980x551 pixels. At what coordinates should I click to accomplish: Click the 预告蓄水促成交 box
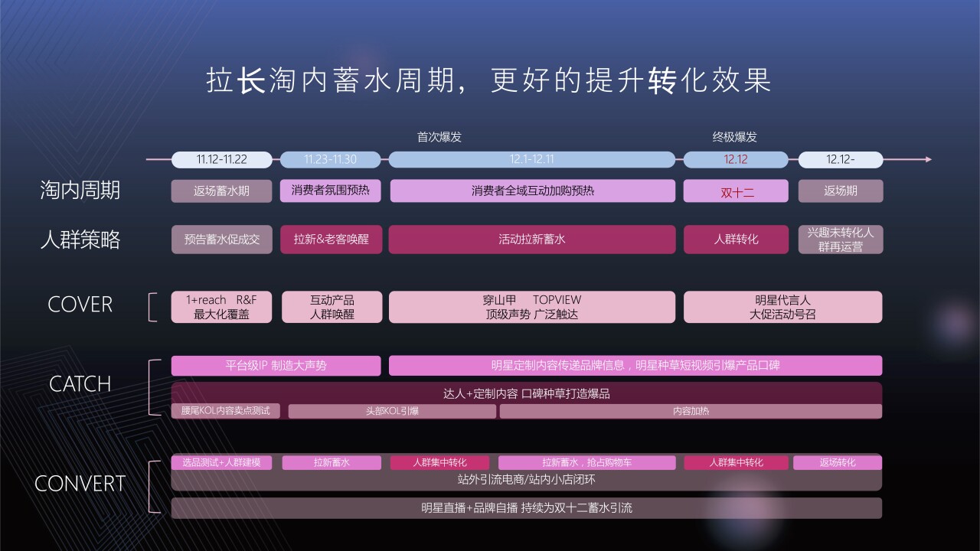[x=221, y=240]
